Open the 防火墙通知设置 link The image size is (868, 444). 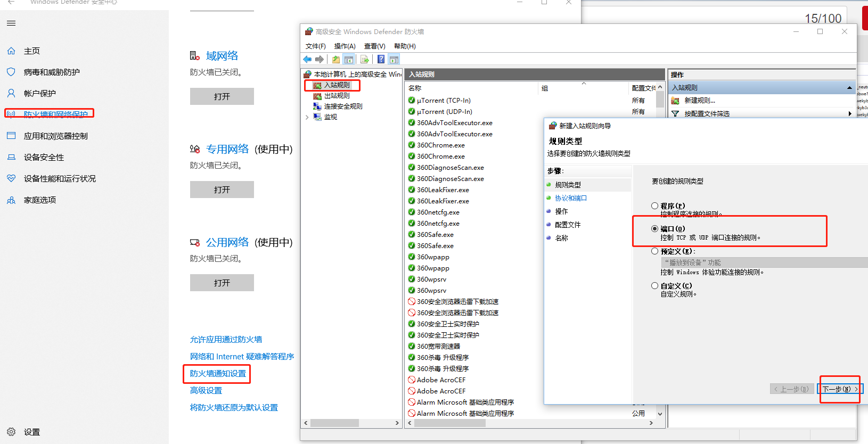218,373
